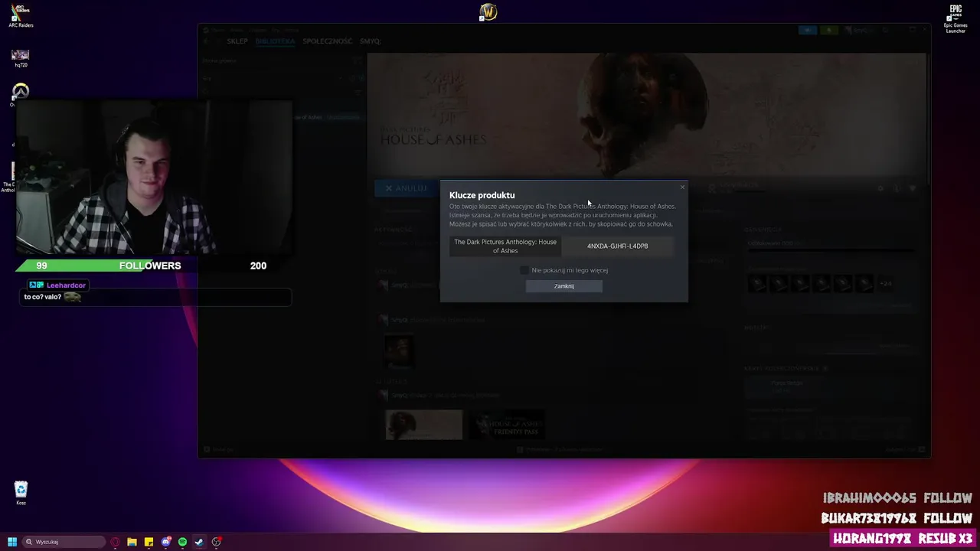Screen dimensions: 980x551
Task: Click the Zamknij button
Action: point(564,286)
